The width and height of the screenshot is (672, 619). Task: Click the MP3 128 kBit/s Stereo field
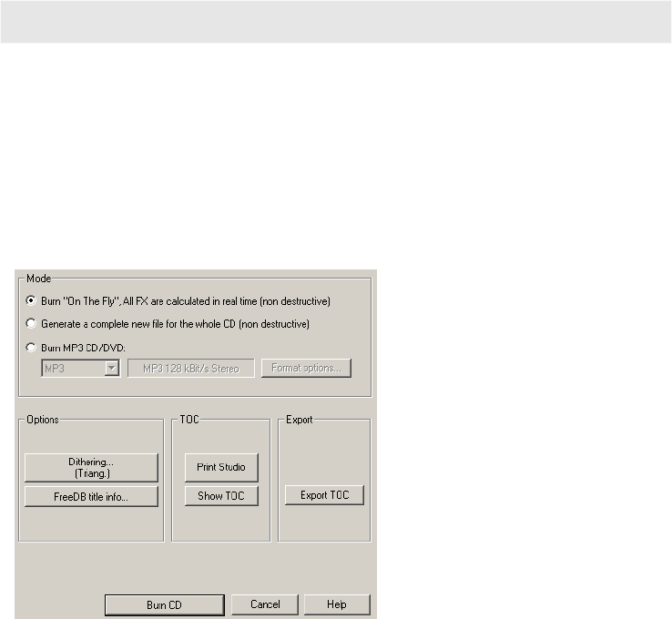[190, 369]
